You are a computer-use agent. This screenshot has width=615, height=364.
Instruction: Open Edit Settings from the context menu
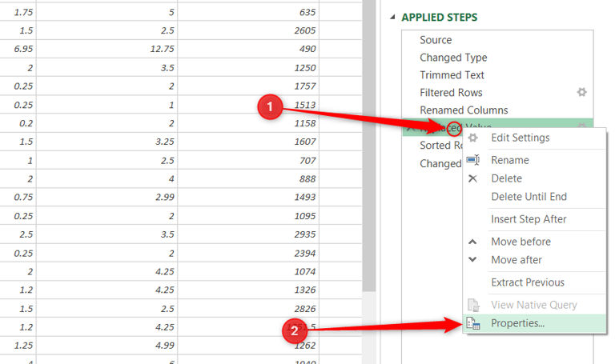click(x=520, y=138)
